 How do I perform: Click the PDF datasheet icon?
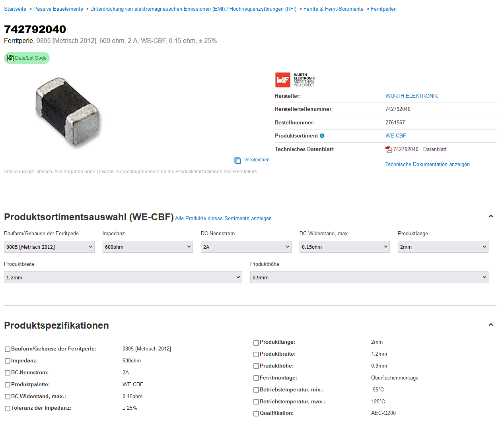click(x=389, y=149)
